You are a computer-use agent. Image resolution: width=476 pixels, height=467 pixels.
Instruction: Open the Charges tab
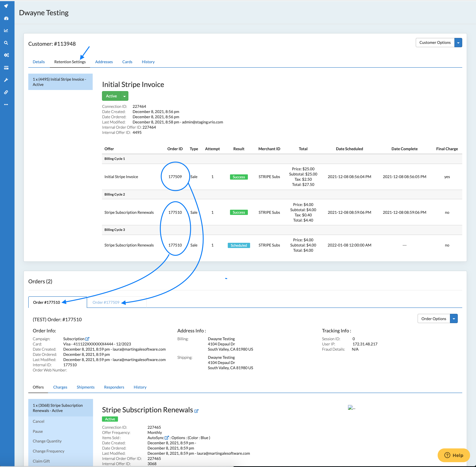point(60,387)
